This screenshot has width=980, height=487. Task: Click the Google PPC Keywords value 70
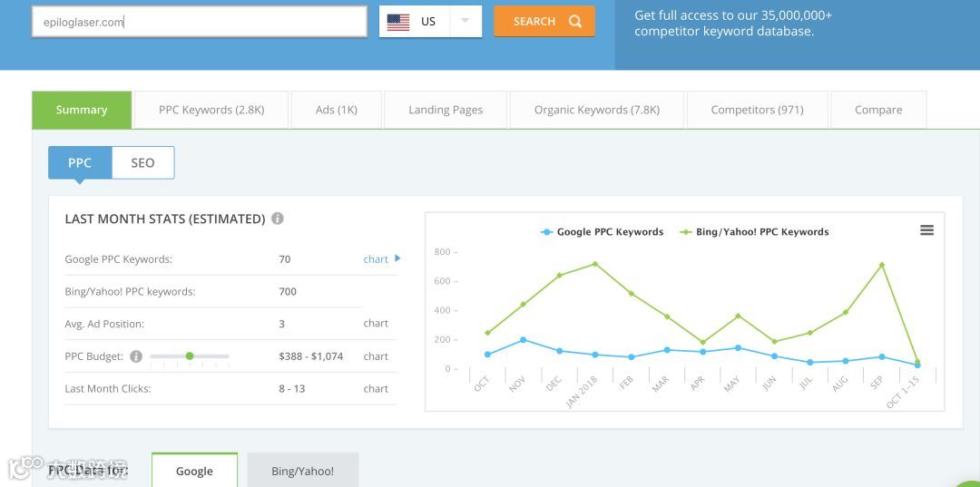[284, 259]
